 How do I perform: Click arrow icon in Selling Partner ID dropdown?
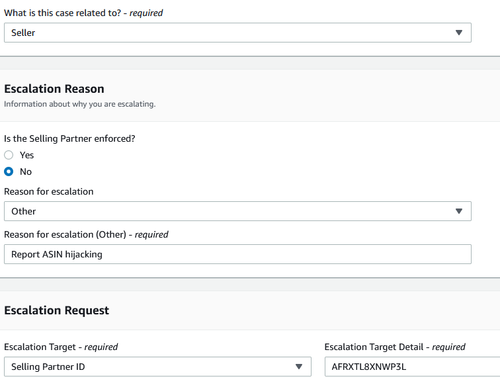click(299, 367)
